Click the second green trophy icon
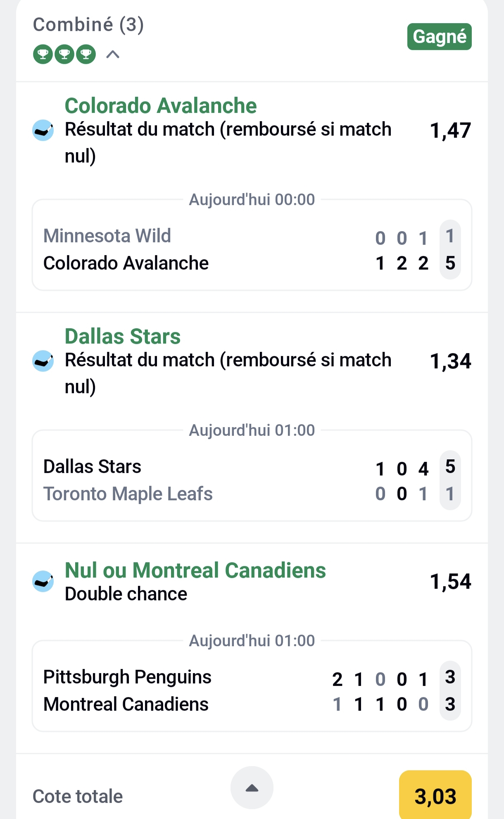The image size is (504, 819). click(x=64, y=54)
